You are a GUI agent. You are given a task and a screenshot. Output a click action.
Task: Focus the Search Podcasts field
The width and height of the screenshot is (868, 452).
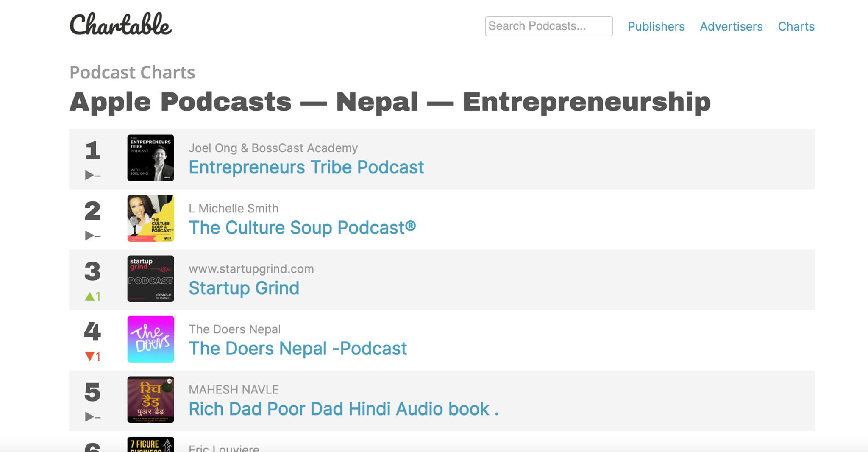point(549,26)
